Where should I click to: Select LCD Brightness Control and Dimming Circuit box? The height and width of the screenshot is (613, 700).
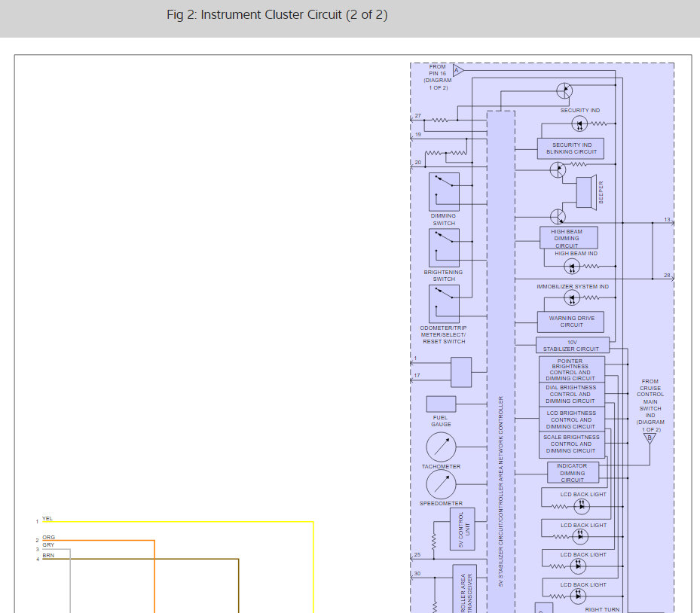[x=572, y=419]
